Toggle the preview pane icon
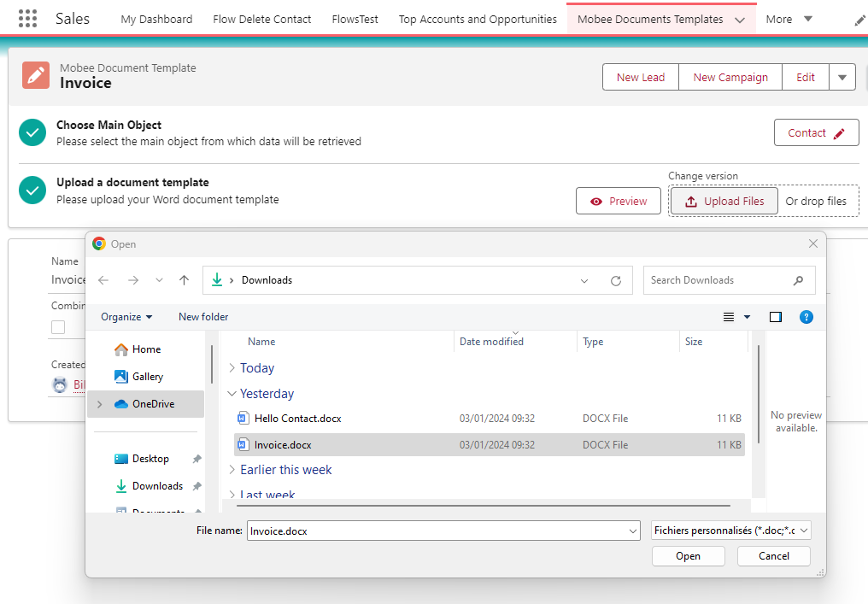Viewport: 868px width, 604px height. [x=776, y=317]
